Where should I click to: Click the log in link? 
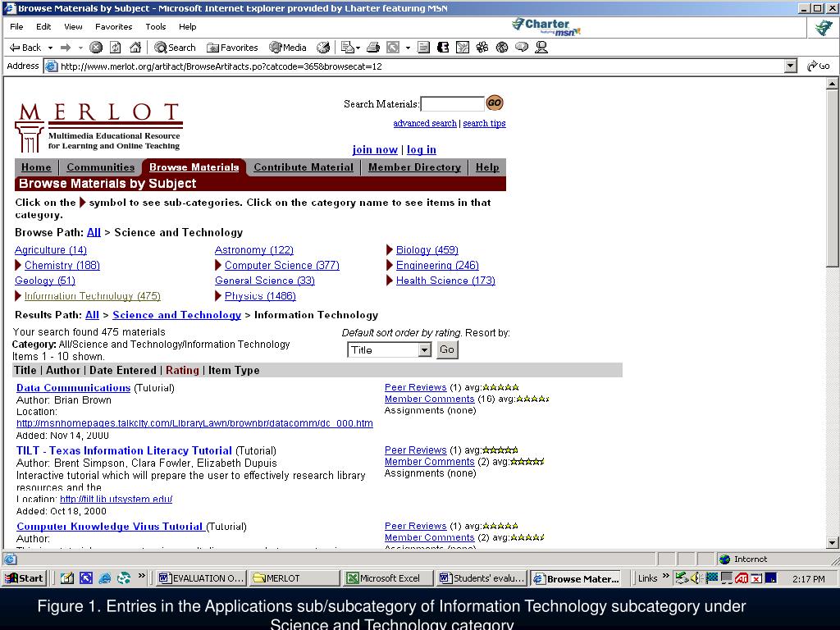[x=422, y=149]
